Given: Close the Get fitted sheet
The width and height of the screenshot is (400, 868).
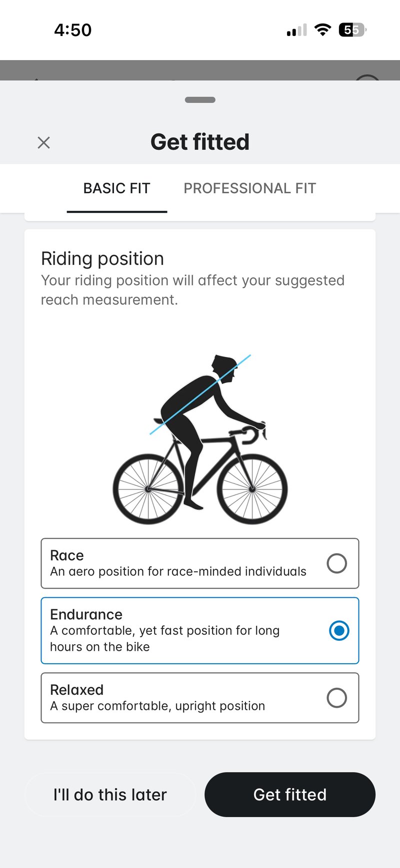Looking at the screenshot, I should [x=44, y=143].
